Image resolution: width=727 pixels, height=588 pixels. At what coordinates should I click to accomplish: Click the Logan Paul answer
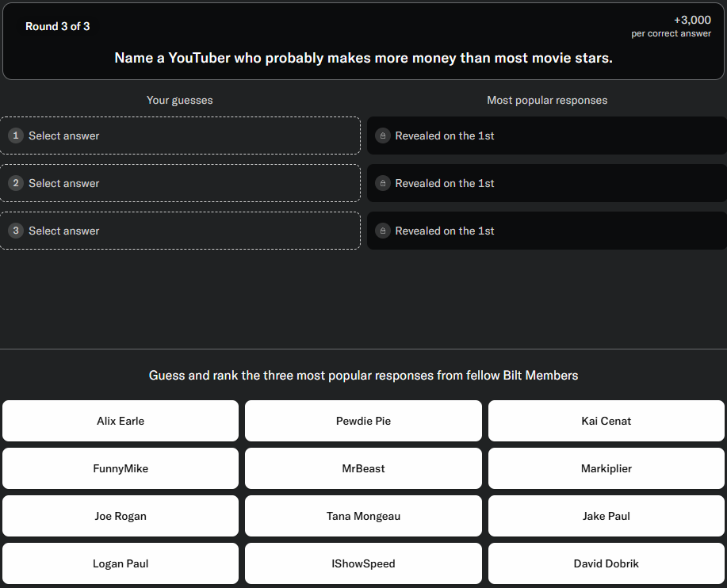pos(121,563)
